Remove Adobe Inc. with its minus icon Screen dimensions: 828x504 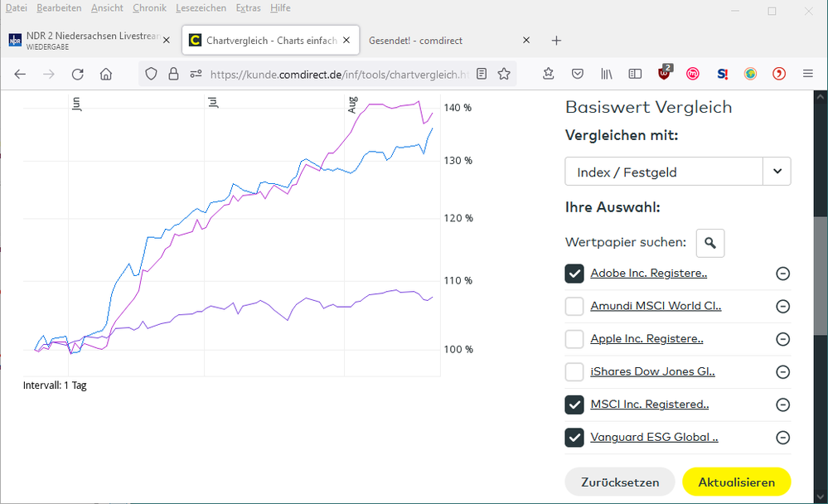point(782,274)
